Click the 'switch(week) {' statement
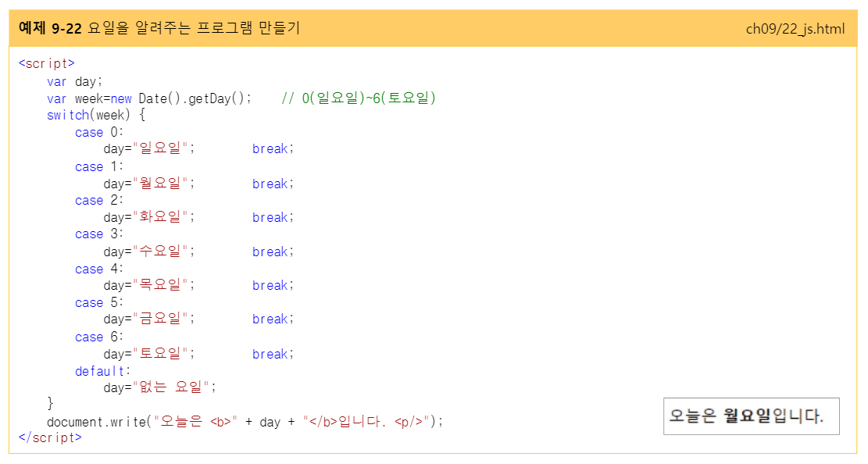This screenshot has width=868, height=464. pos(96,115)
